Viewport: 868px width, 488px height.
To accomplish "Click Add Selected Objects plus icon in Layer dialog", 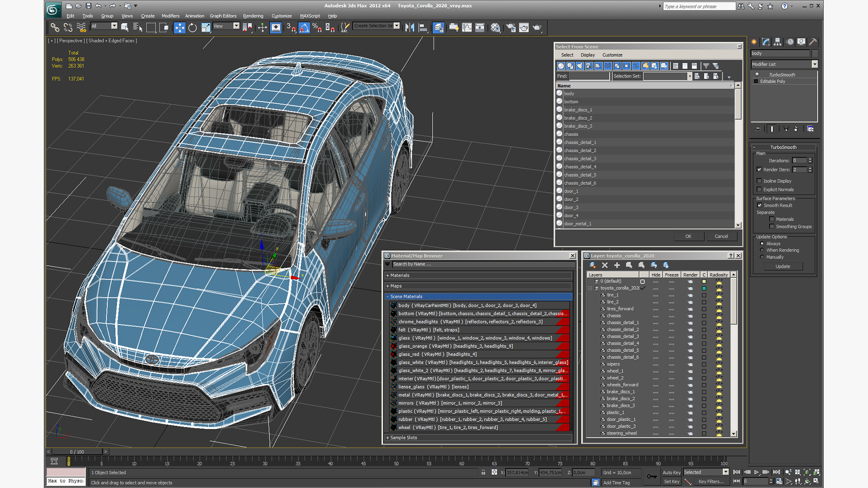I will tap(617, 265).
